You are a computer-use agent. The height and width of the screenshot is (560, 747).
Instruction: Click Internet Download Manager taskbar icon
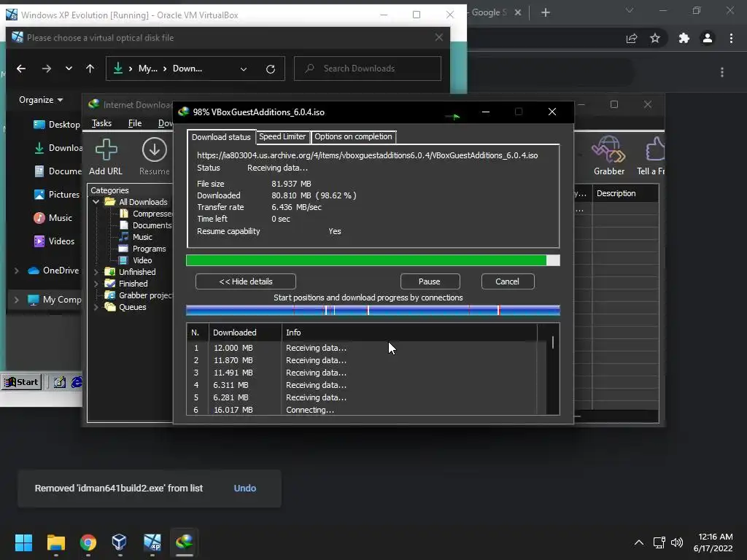coord(184,542)
